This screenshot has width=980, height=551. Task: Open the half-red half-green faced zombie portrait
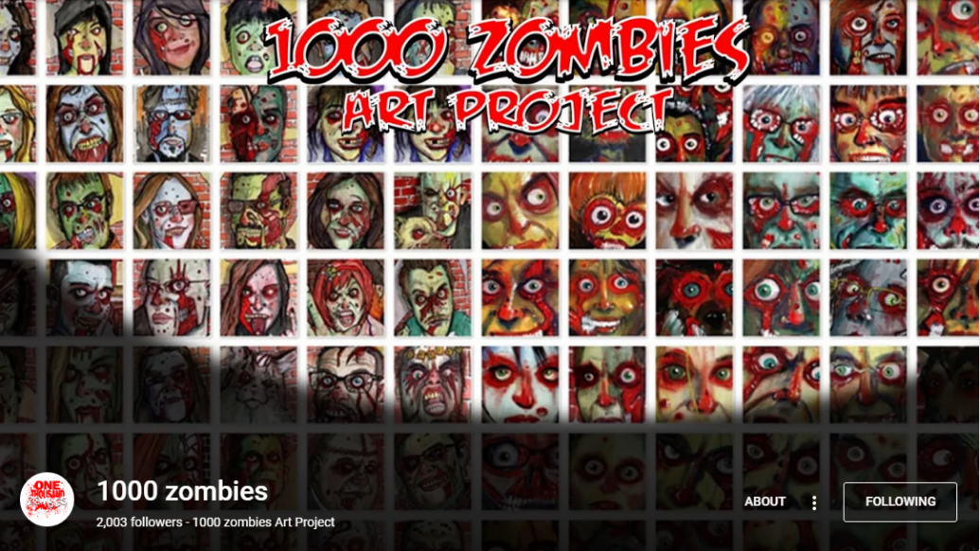pos(258,124)
